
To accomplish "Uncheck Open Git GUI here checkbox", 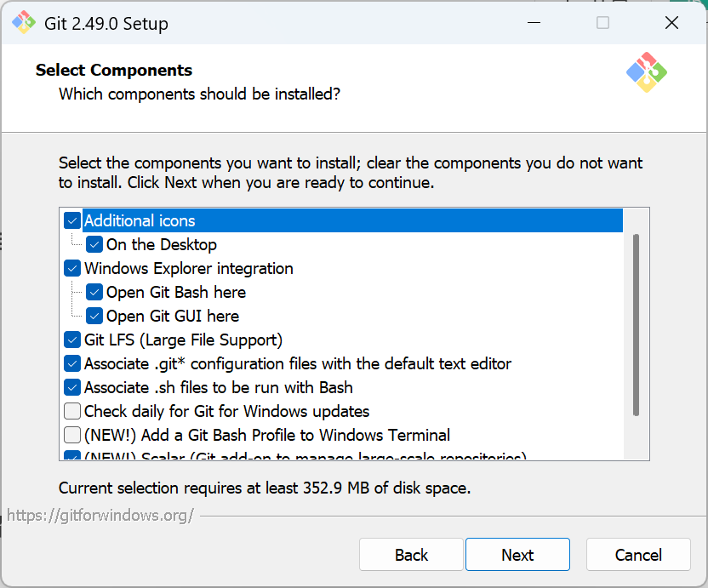I will coord(94,317).
